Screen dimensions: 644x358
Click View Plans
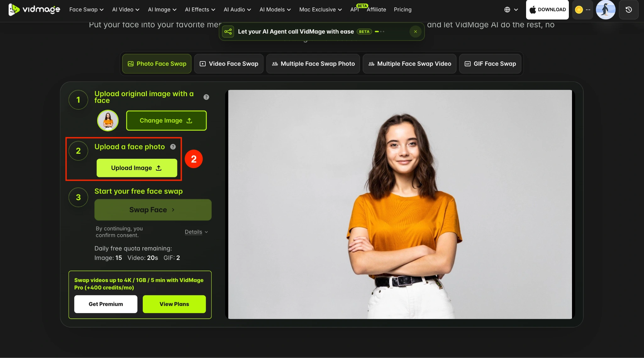pyautogui.click(x=174, y=304)
